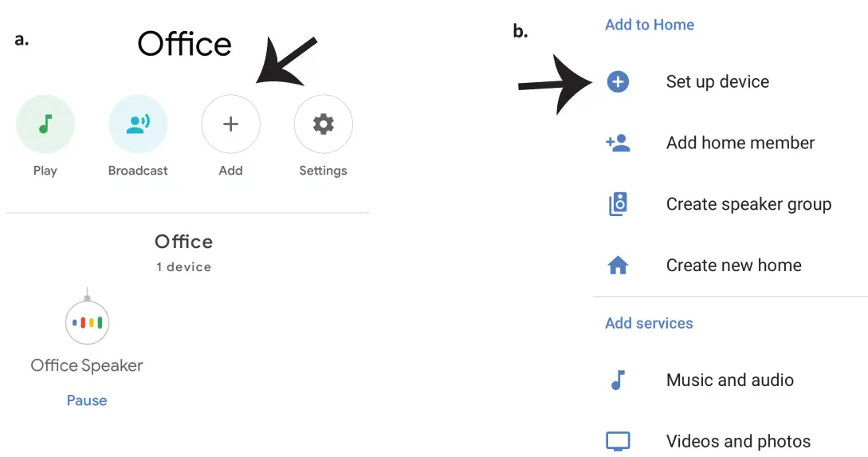The height and width of the screenshot is (457, 868).
Task: Click the Office Speaker label
Action: point(87,365)
